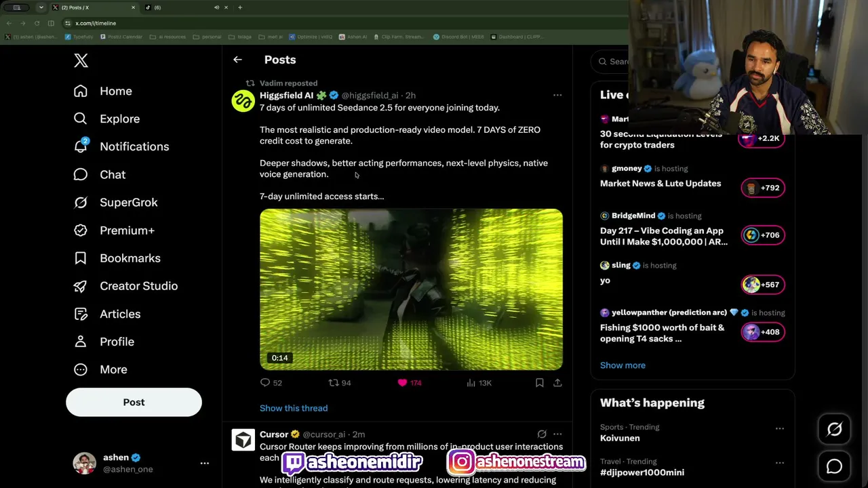Click the X logo in the sidebar
The image size is (868, 488).
coord(81,60)
